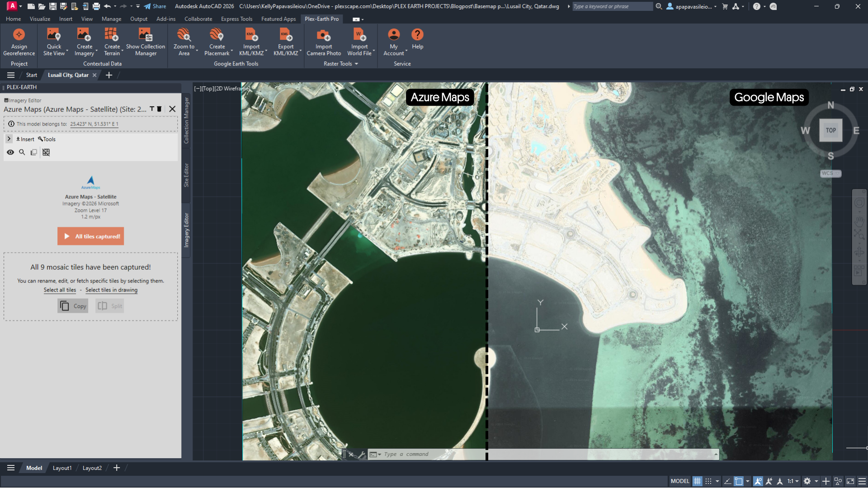Switch to the Visualize ribbon tab
The image size is (868, 488).
click(40, 19)
